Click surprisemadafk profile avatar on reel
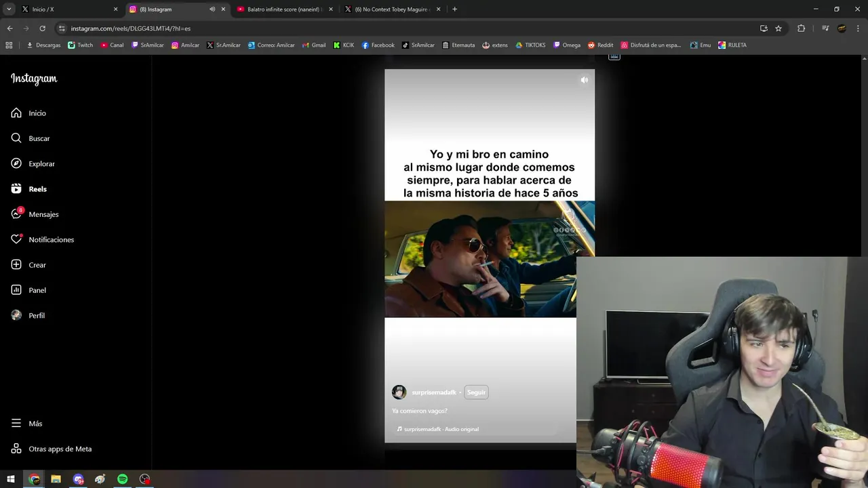868x488 pixels. click(399, 392)
